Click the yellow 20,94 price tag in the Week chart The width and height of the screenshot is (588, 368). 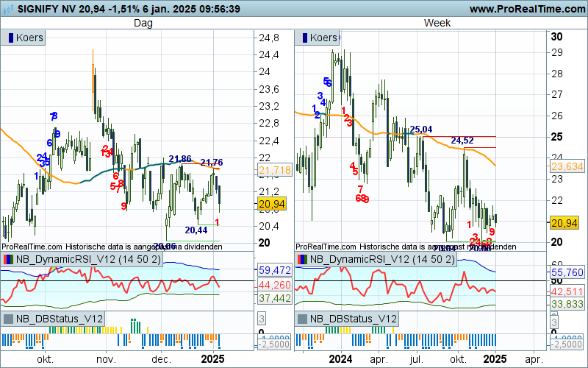point(564,223)
